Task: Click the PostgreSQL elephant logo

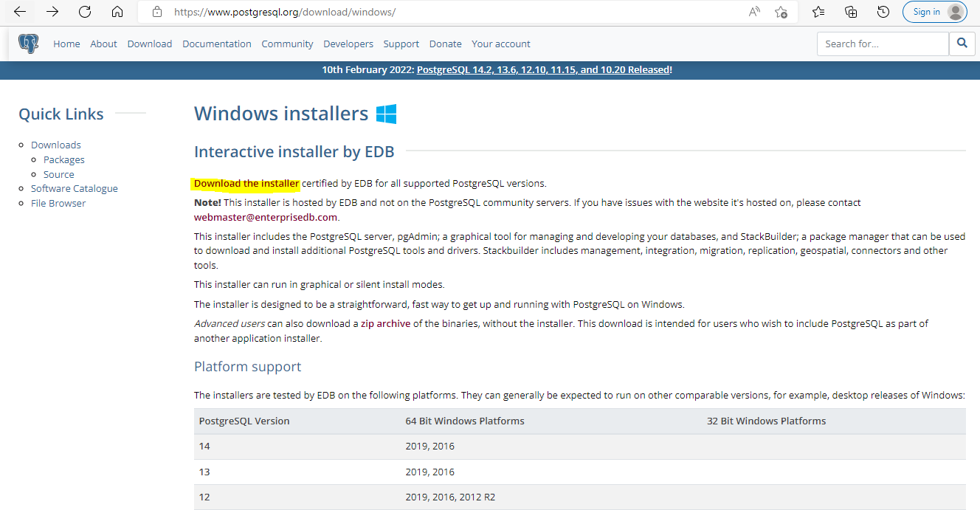Action: point(29,44)
